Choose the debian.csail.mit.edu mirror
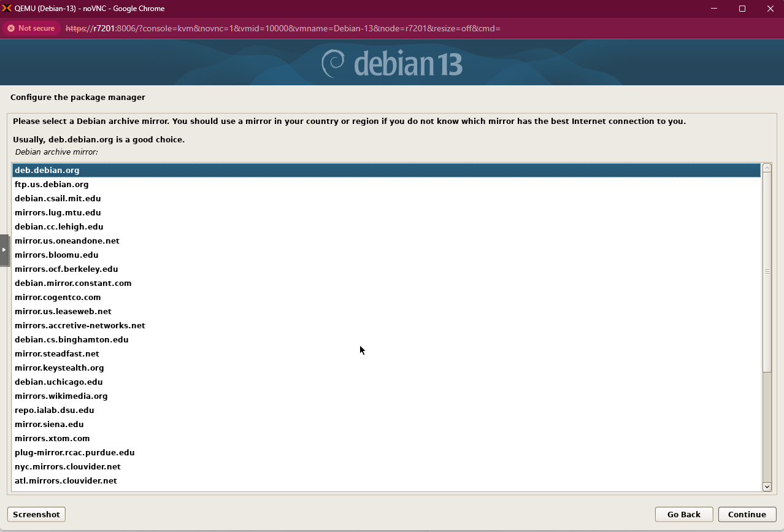 (58, 198)
